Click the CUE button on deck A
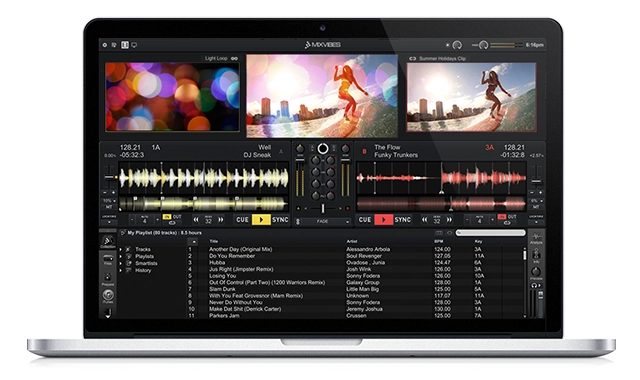This screenshot has width=640, height=380. [x=242, y=220]
